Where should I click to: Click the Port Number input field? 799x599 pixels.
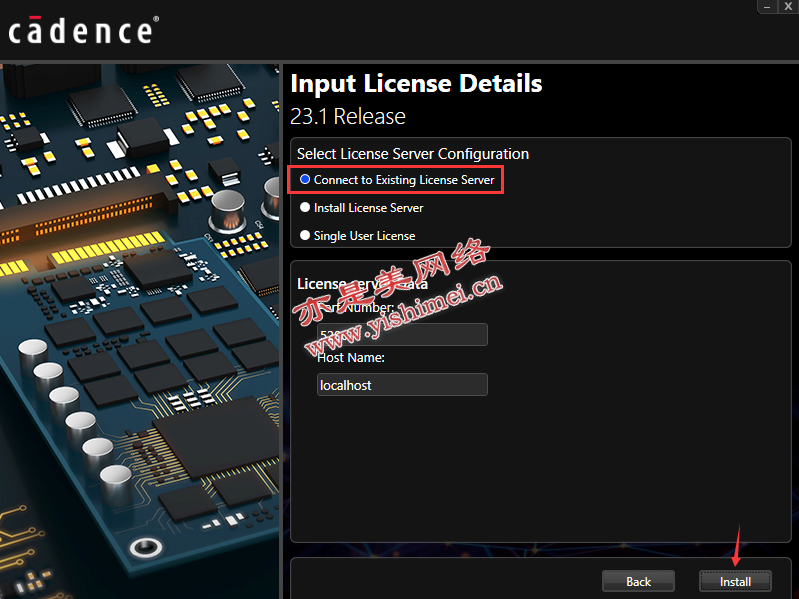pos(402,335)
